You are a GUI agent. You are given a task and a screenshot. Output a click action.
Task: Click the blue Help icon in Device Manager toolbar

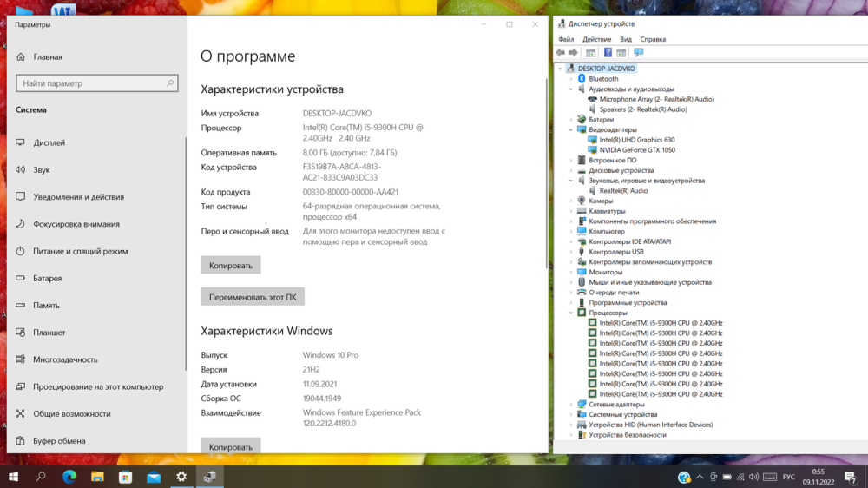[x=608, y=53]
